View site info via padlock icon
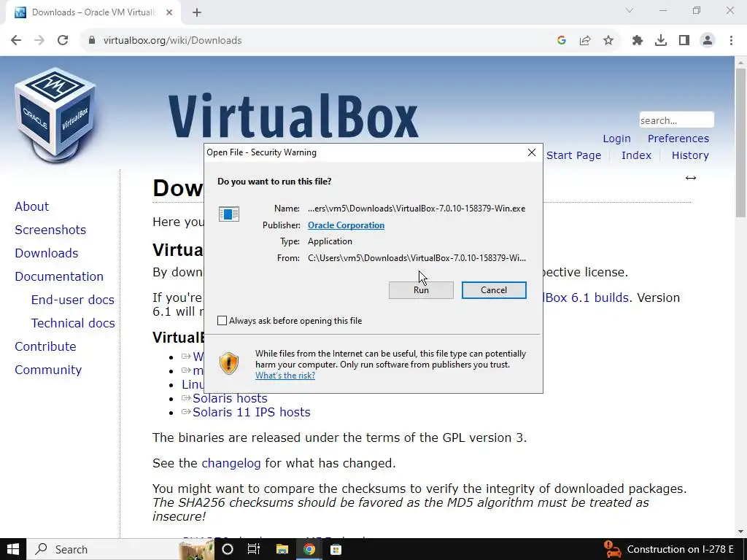The height and width of the screenshot is (560, 747). (92, 41)
